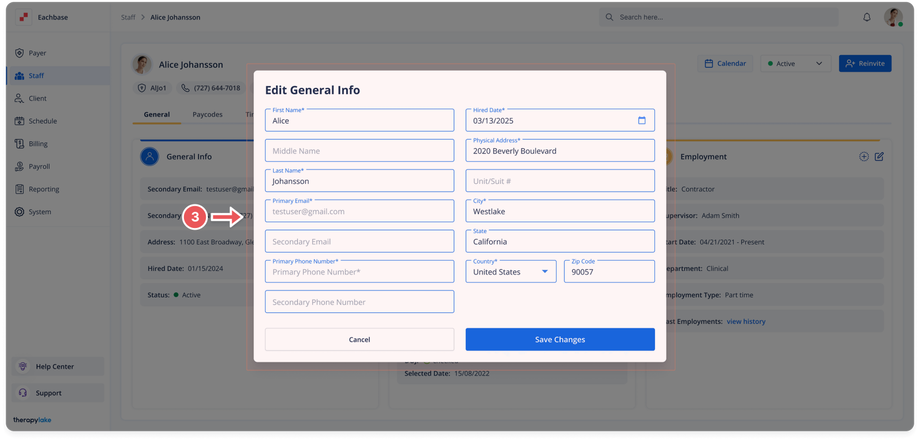Click the notification bell icon

[867, 17]
